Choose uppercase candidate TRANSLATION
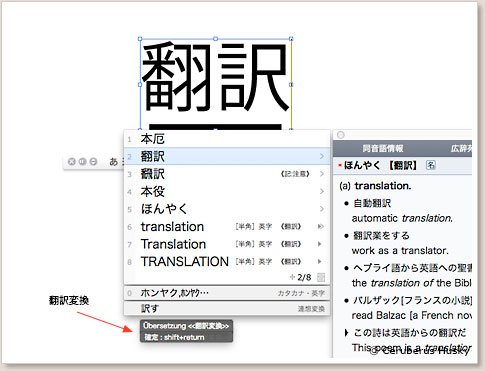 point(227,262)
